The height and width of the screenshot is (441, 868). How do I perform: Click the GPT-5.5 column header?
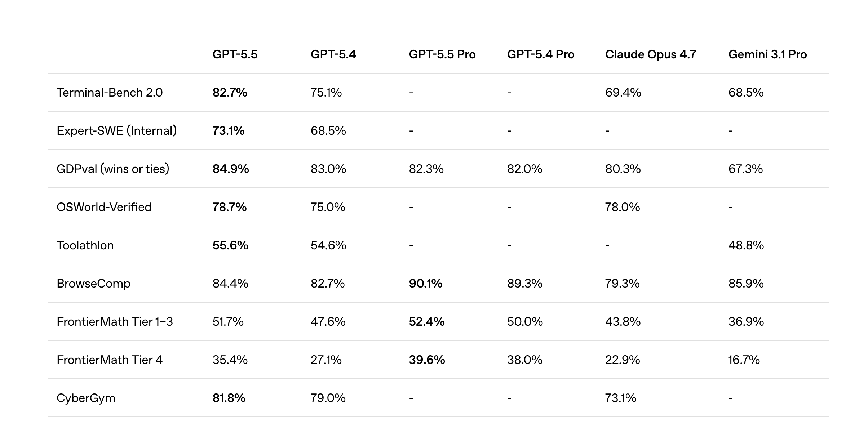(235, 54)
